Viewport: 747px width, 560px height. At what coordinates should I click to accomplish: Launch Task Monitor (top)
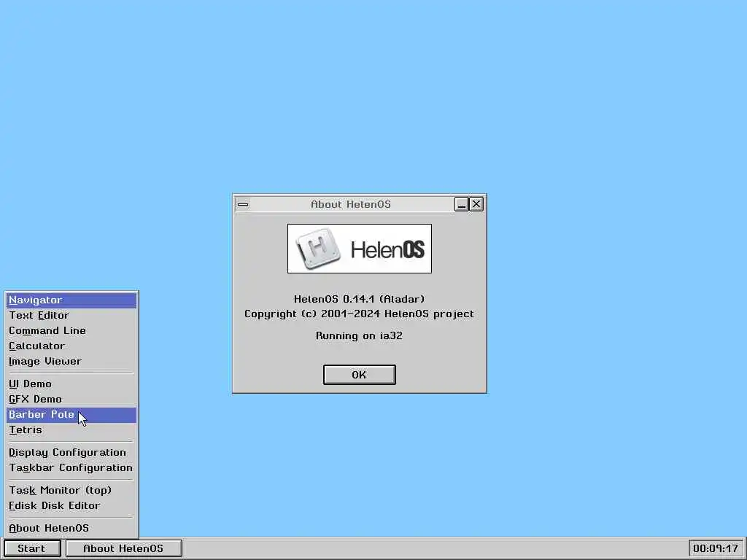click(71, 490)
